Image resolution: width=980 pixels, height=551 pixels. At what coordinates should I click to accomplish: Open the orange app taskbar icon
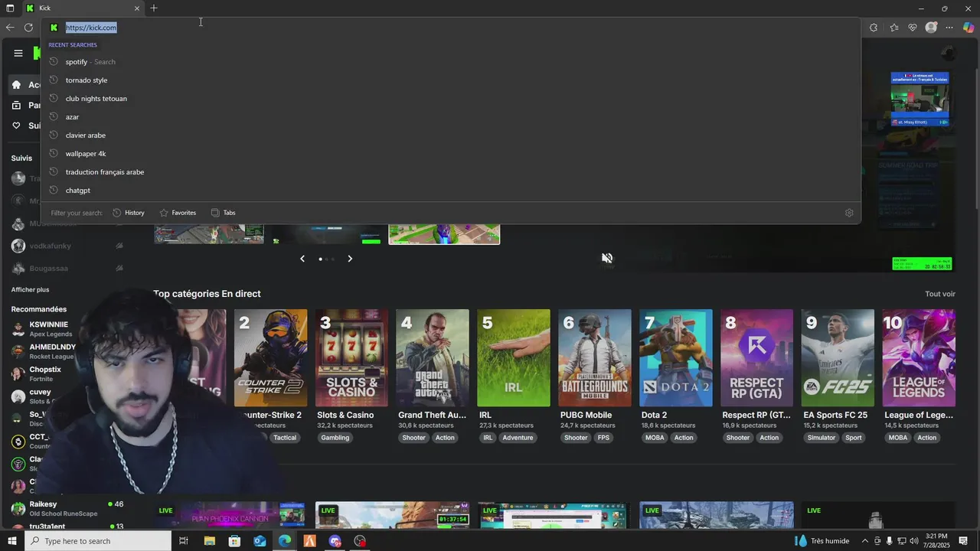coord(309,541)
